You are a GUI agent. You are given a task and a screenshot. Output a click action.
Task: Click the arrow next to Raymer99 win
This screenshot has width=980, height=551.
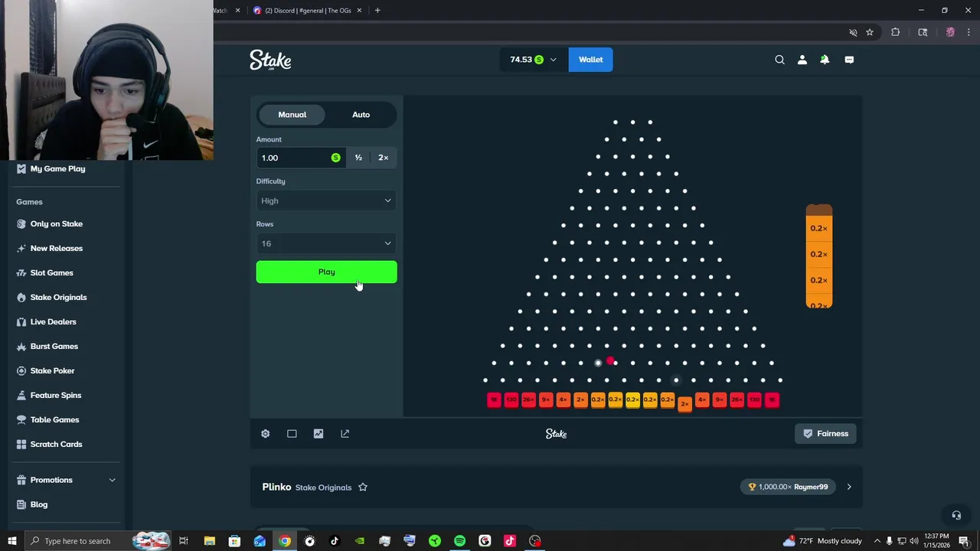848,487
